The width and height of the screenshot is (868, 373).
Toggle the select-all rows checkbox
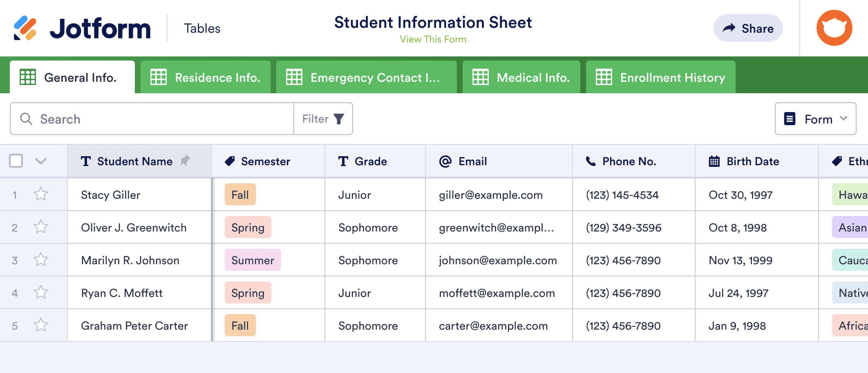click(x=16, y=161)
